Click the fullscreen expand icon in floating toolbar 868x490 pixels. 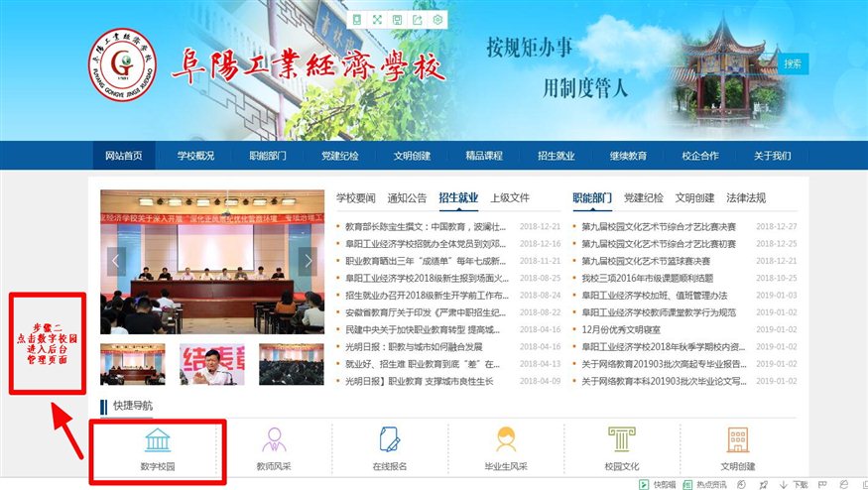coord(377,20)
